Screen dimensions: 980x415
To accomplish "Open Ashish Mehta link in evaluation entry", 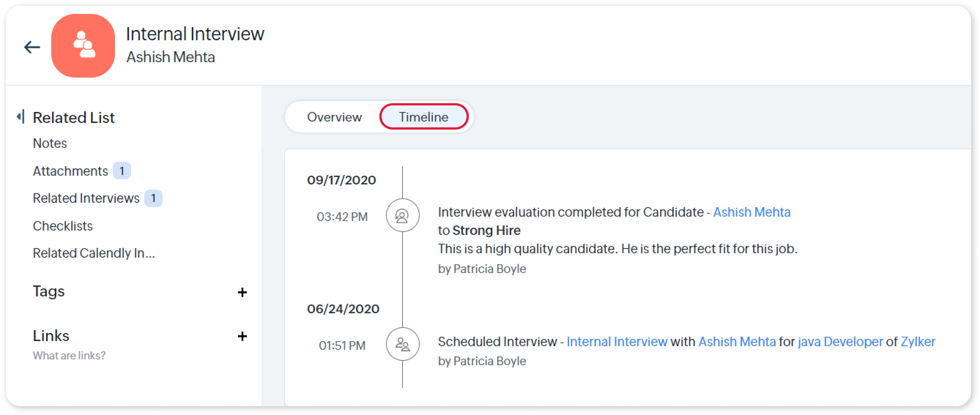I will click(751, 212).
